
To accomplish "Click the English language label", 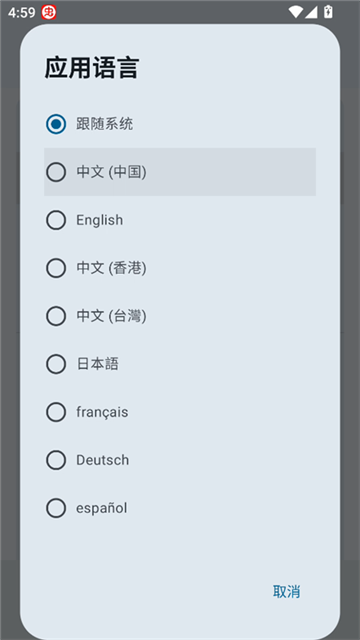I will tap(100, 220).
